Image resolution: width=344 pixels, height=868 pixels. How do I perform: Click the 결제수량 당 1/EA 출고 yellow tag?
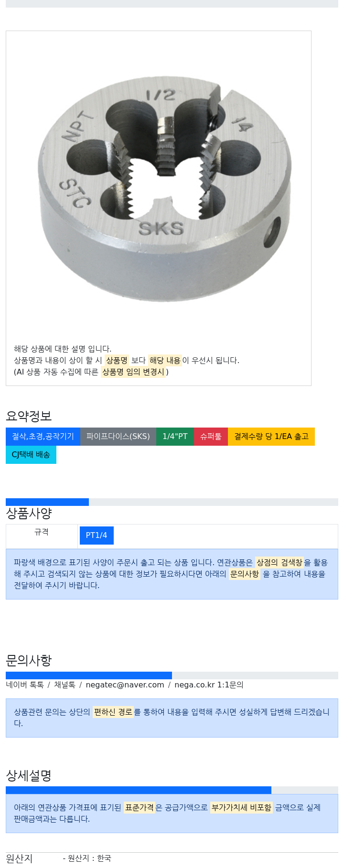pos(271,437)
